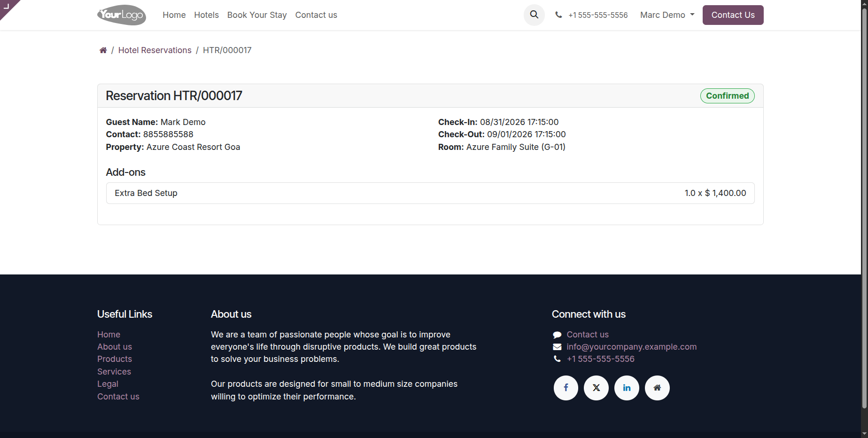
Task: Expand the Marc Demo user dropdown
Action: (x=667, y=15)
